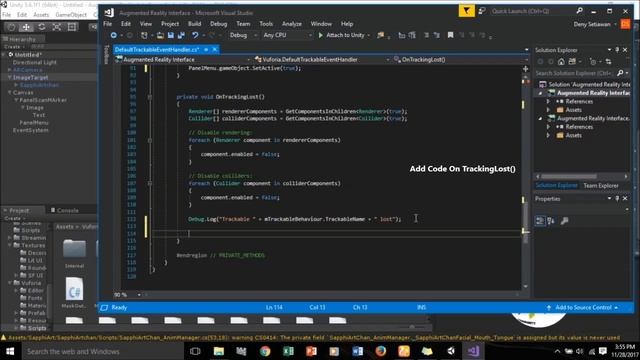Collapse ImageTarget in Unity Hierarchy
640x360 pixels.
pyautogui.click(x=9, y=77)
